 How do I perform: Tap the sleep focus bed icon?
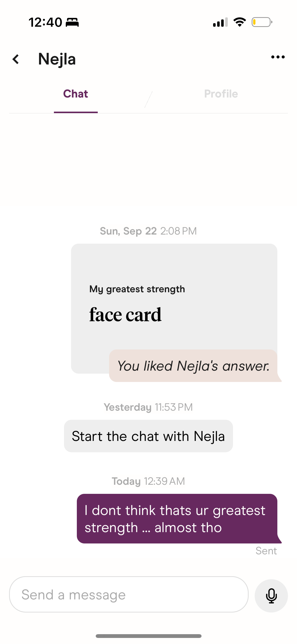[x=72, y=22]
